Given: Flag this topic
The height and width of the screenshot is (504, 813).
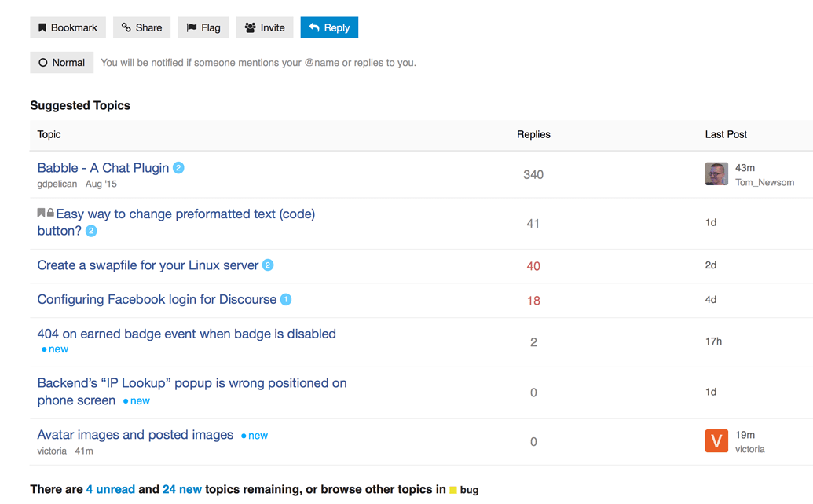Looking at the screenshot, I should click(203, 27).
